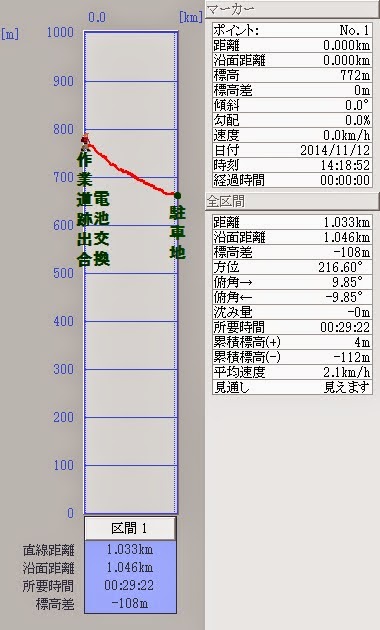
Task: Select the 経過時間 00:00:00 row
Action: pyautogui.click(x=292, y=180)
